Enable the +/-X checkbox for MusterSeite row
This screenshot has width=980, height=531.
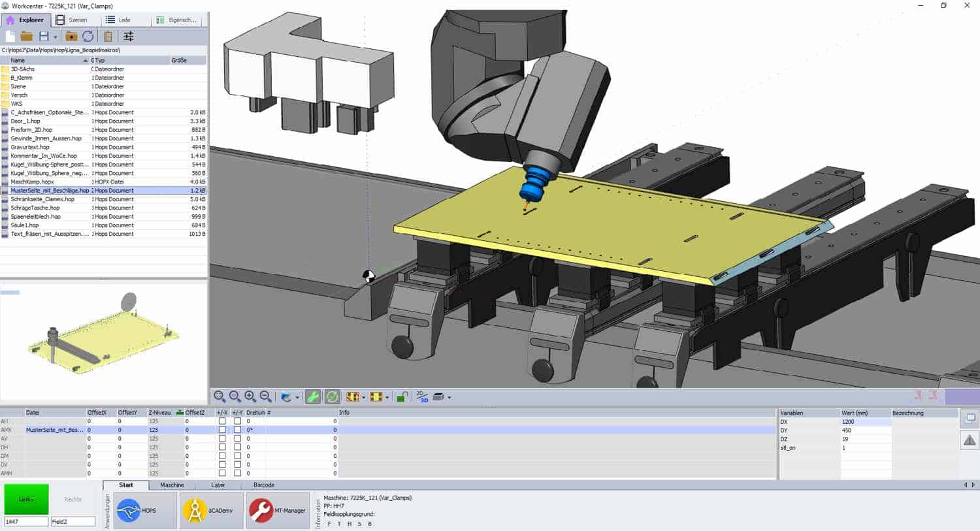pos(222,430)
